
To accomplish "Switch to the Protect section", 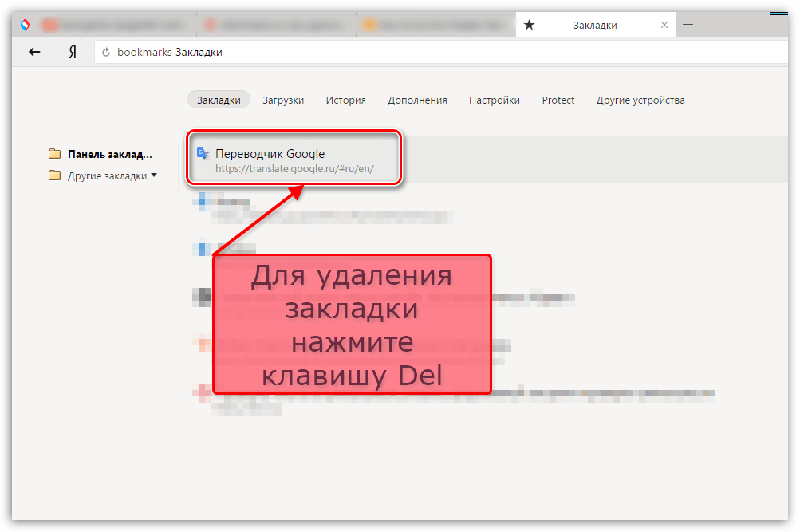I will 558,100.
